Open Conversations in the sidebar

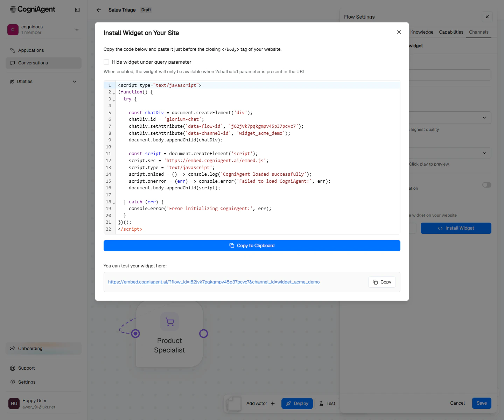[x=43, y=63]
